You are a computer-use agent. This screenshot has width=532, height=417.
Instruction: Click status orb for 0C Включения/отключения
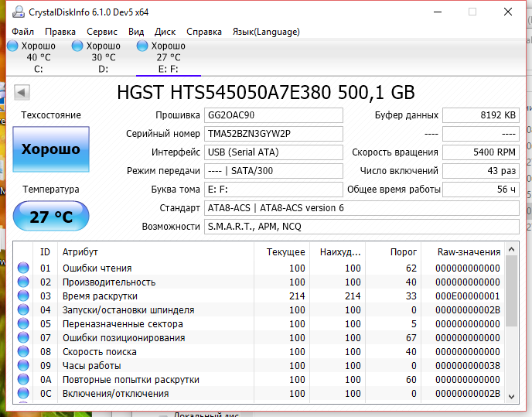(23, 393)
